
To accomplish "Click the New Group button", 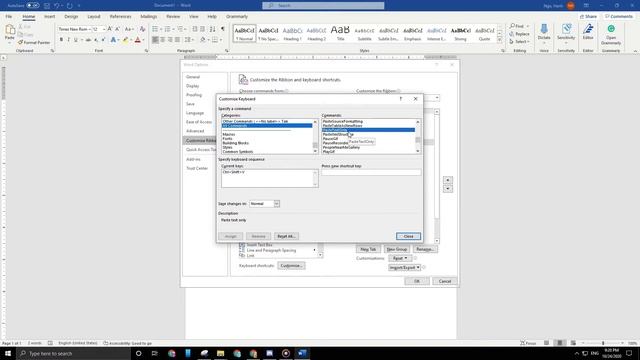I will pyautogui.click(x=396, y=249).
